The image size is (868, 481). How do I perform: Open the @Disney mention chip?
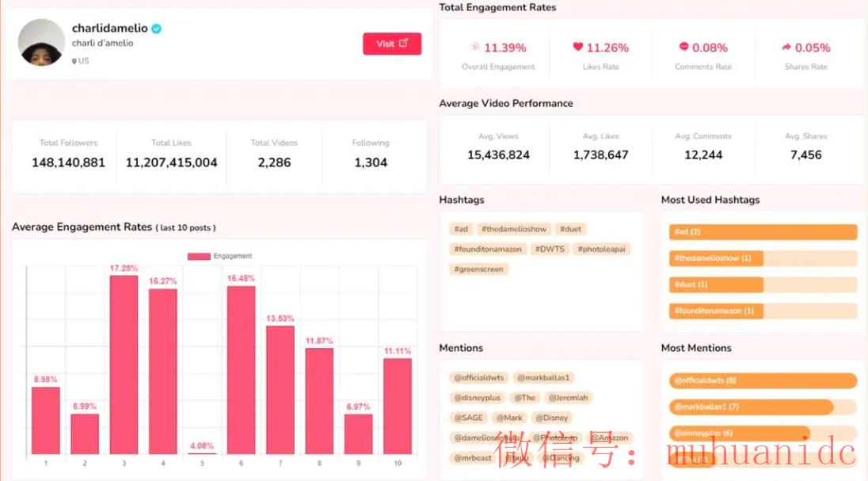[x=552, y=418]
